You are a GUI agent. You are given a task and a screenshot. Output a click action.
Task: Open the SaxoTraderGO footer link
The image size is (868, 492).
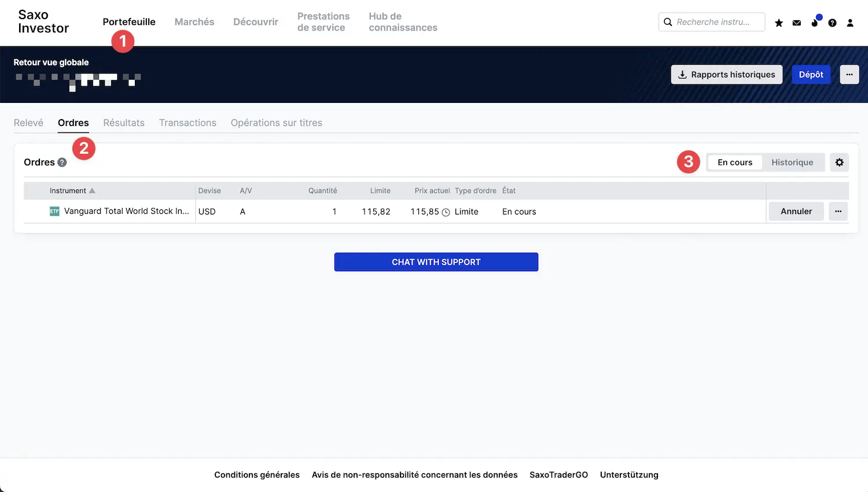coord(558,475)
